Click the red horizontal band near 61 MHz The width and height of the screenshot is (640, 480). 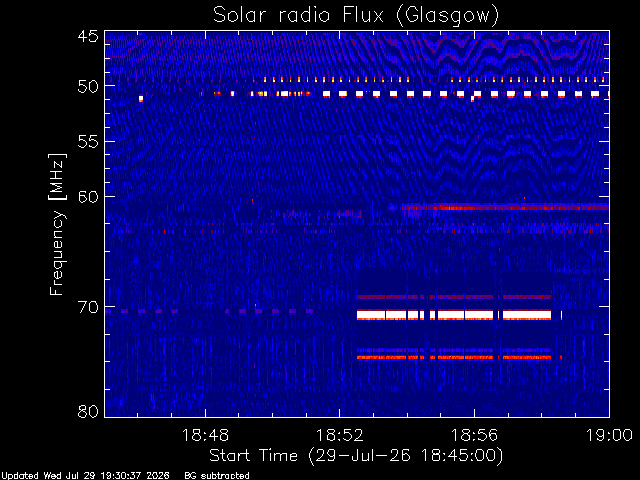click(505, 208)
